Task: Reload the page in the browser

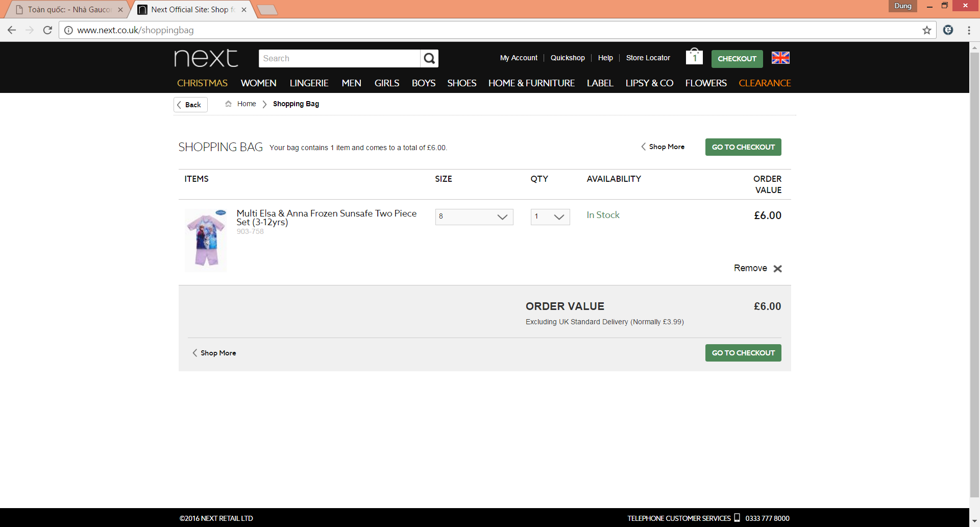Action: [47, 30]
